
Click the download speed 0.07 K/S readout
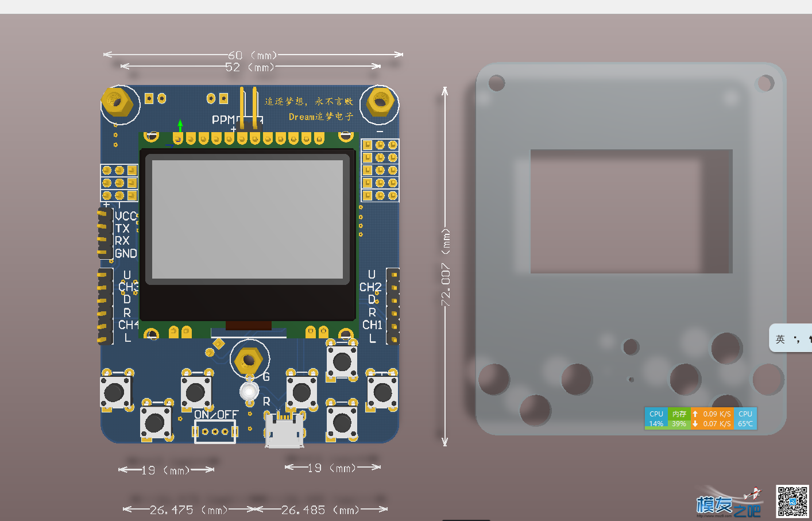712,424
